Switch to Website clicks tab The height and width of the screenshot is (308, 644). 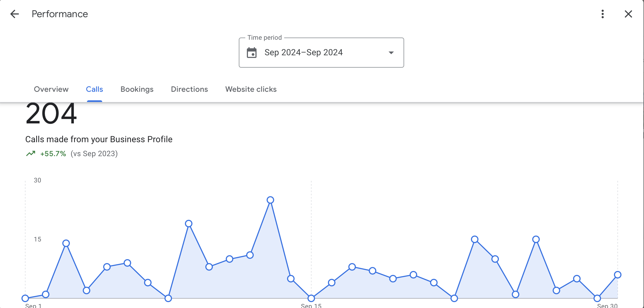click(251, 89)
